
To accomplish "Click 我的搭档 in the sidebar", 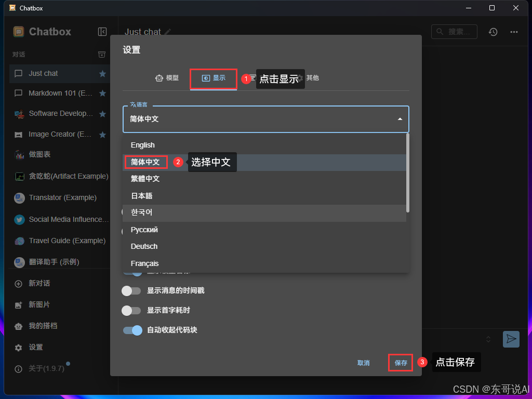I will (43, 326).
